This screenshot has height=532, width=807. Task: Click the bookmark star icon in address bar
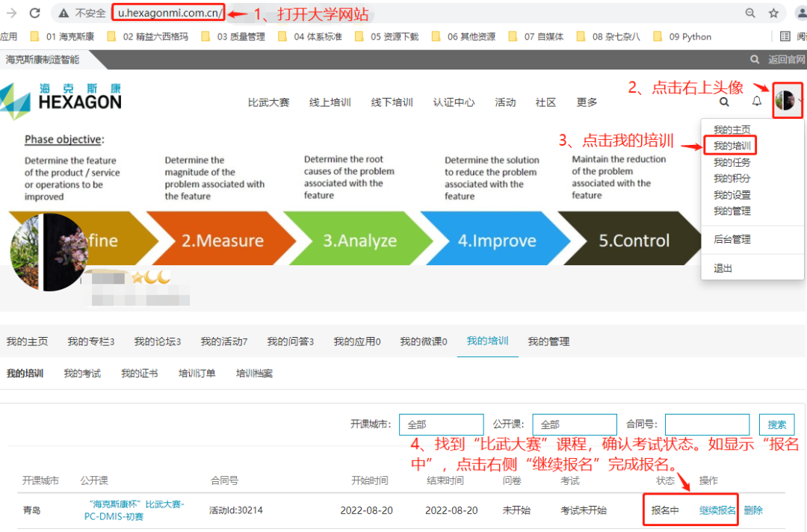coord(773,13)
